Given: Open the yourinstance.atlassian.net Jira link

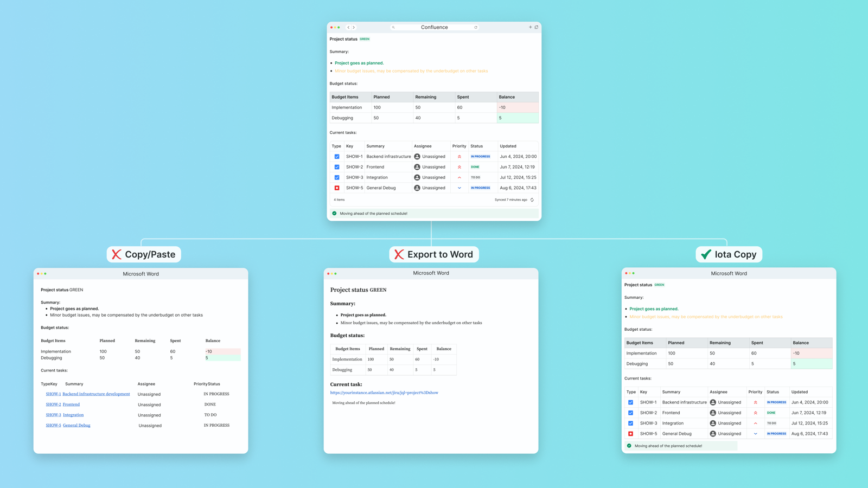Looking at the screenshot, I should 384,393.
